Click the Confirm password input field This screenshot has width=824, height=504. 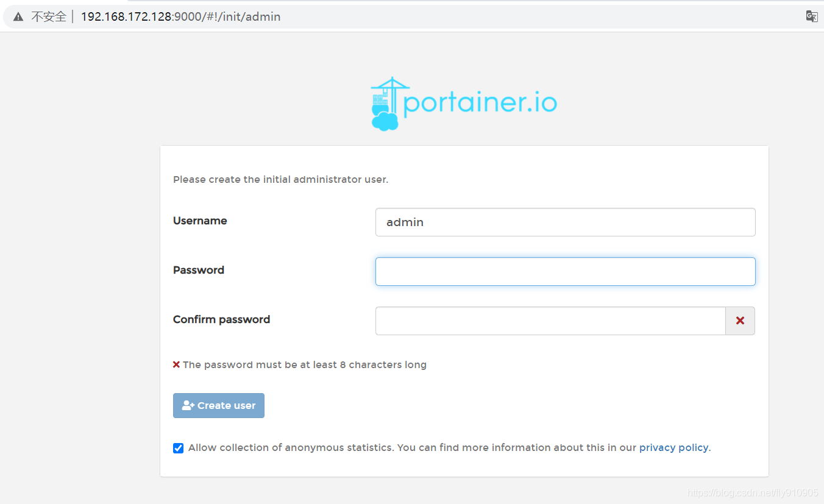pos(550,321)
